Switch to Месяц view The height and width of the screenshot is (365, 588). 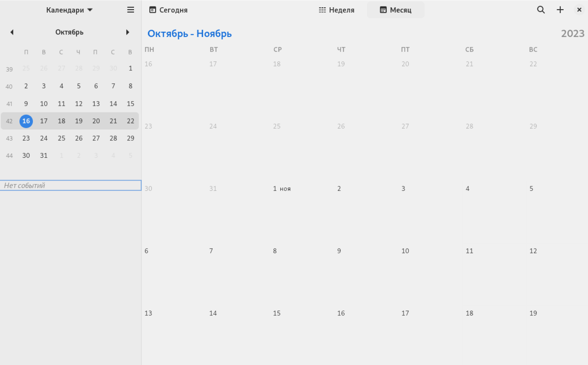[396, 10]
